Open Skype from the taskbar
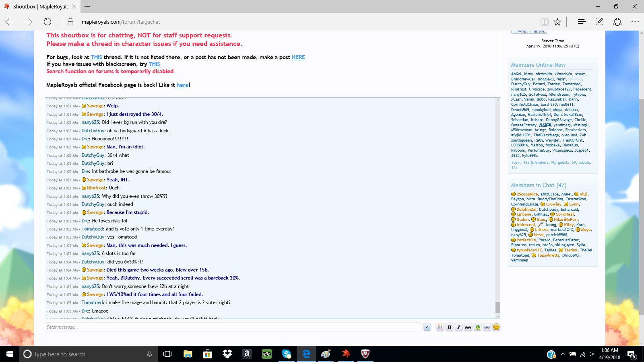 (287, 354)
